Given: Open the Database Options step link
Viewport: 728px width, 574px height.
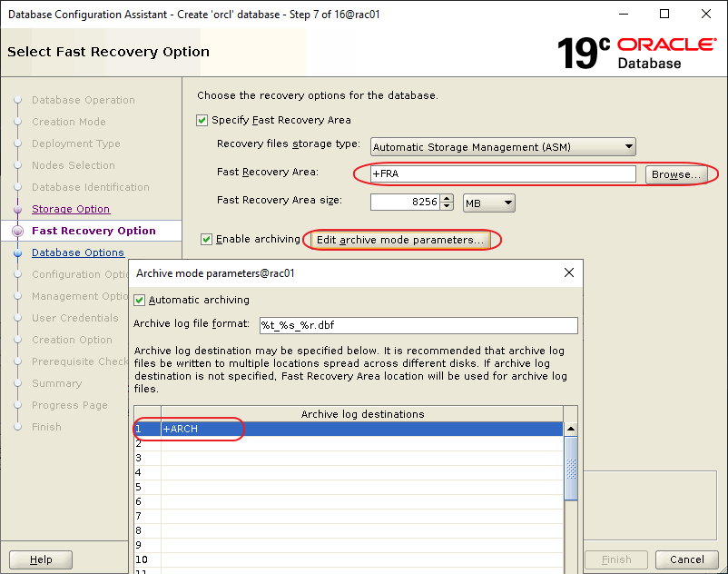Looking at the screenshot, I should click(78, 252).
